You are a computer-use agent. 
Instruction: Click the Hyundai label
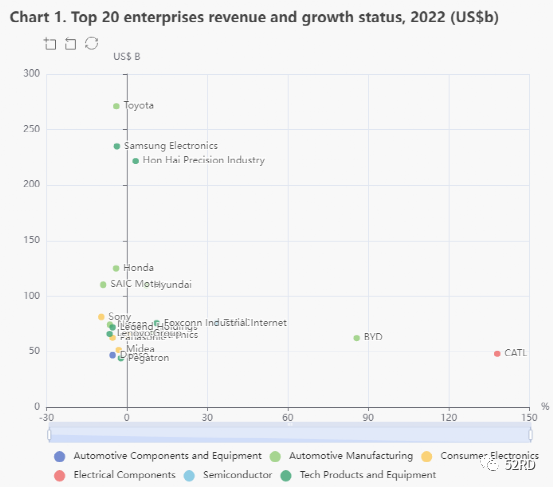click(x=173, y=285)
